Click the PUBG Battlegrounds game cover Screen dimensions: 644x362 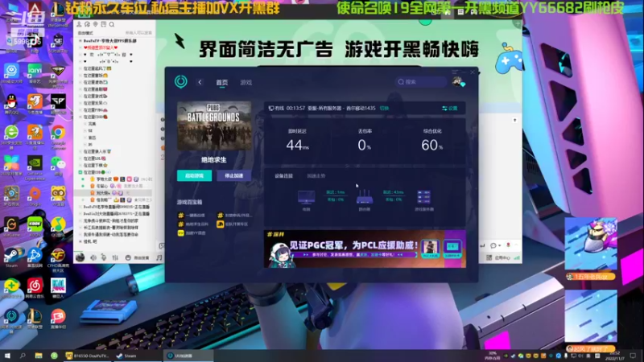[214, 125]
